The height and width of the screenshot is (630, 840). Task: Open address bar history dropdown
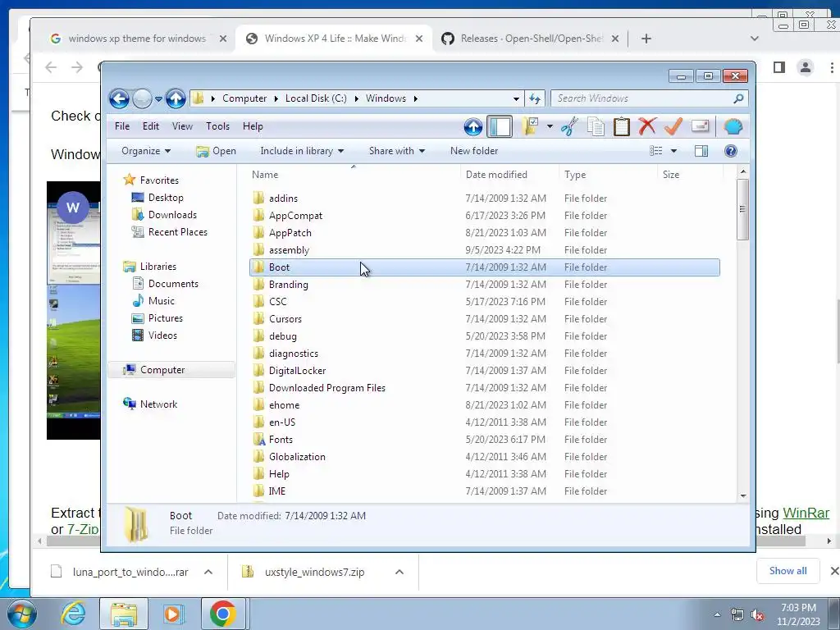click(x=516, y=99)
